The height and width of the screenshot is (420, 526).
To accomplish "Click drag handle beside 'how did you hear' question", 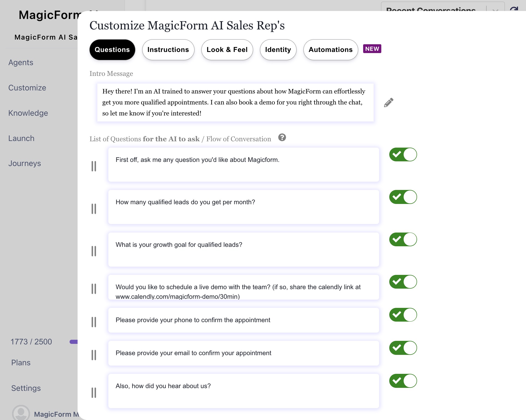I will 94,393.
